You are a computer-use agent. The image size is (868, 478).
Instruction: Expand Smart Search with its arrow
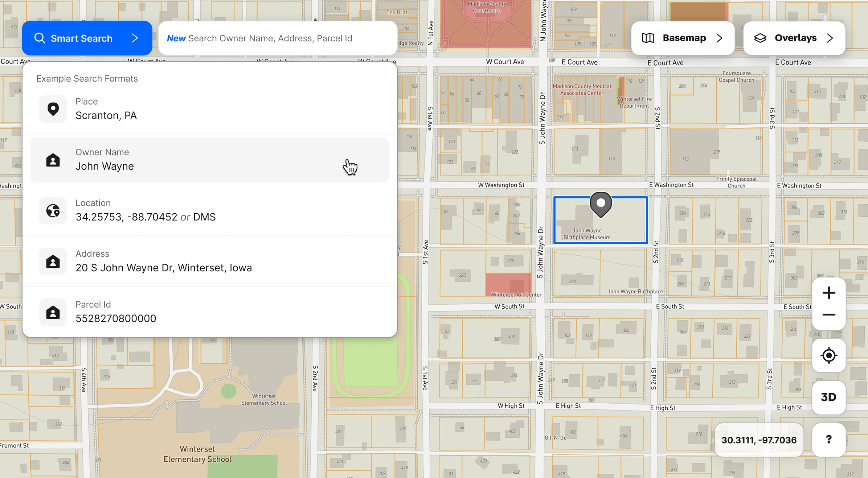135,38
